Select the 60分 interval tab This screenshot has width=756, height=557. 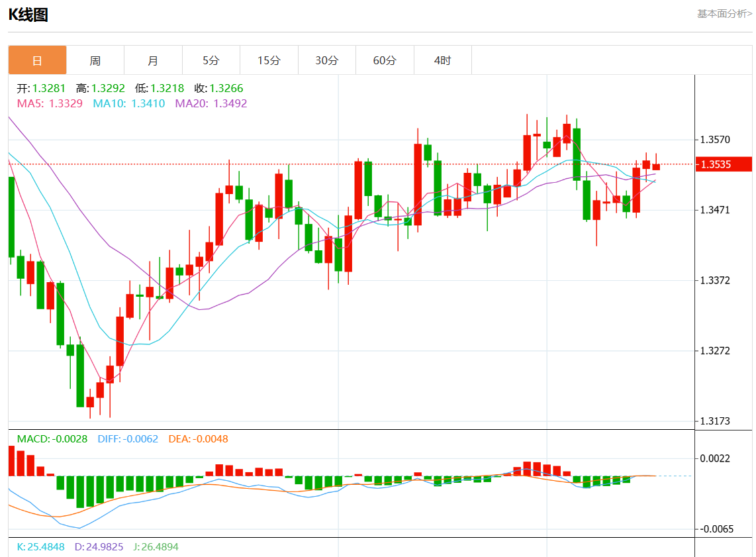385,60
